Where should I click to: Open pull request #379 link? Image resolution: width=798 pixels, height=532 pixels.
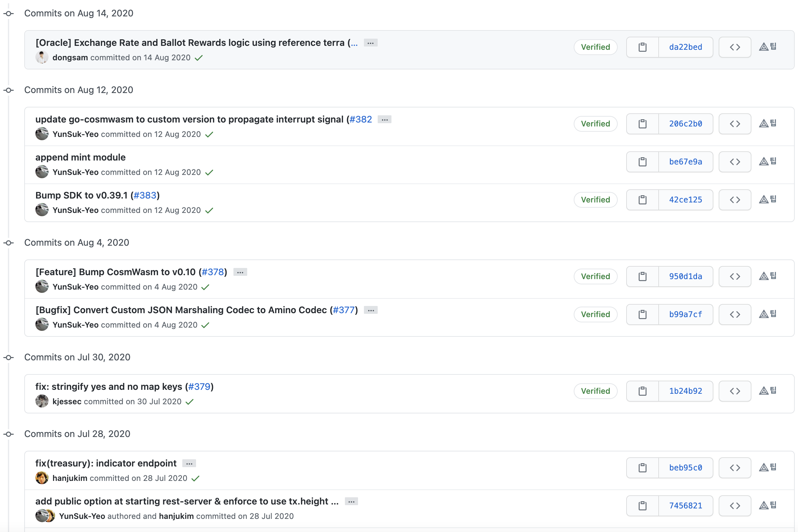(x=199, y=387)
